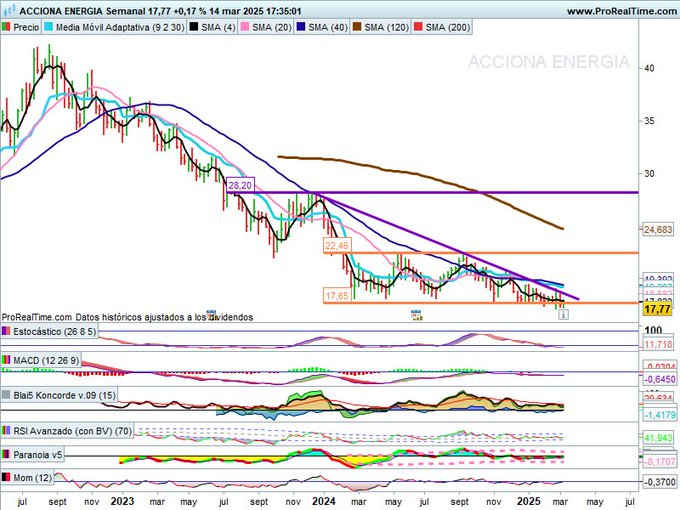The image size is (680, 510).
Task: Click the 35 price axis label
Action: 649,121
